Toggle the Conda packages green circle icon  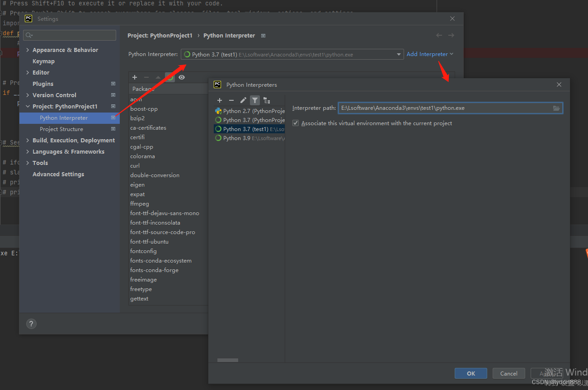click(x=170, y=77)
